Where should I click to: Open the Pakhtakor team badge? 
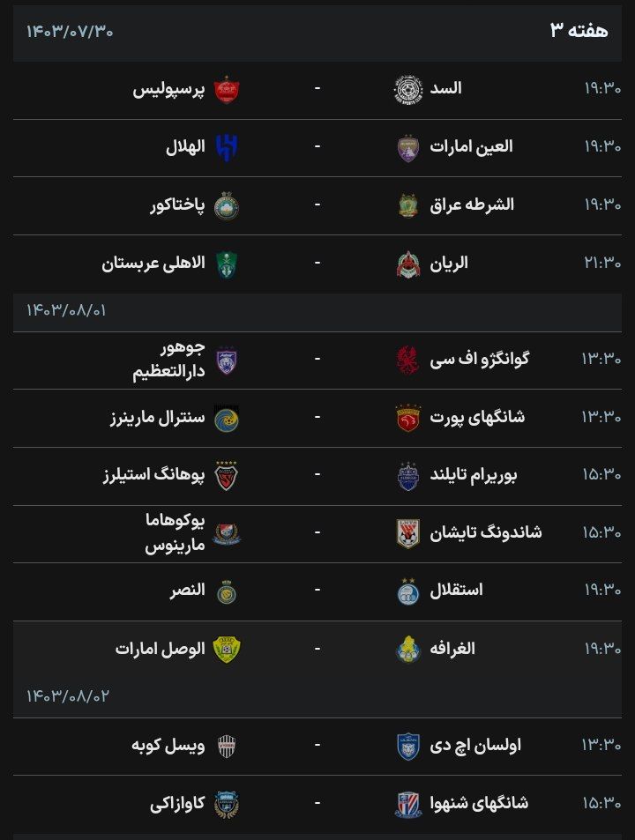(227, 205)
